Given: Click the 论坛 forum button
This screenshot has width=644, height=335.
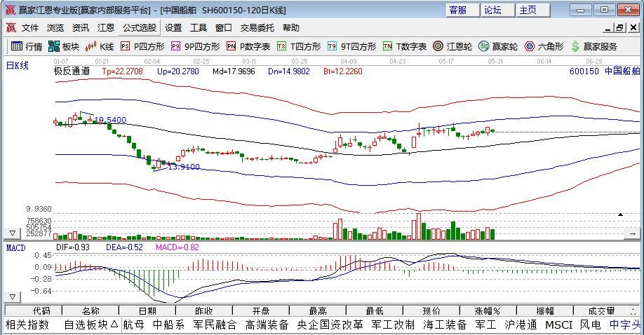Looking at the screenshot, I should 492,10.
